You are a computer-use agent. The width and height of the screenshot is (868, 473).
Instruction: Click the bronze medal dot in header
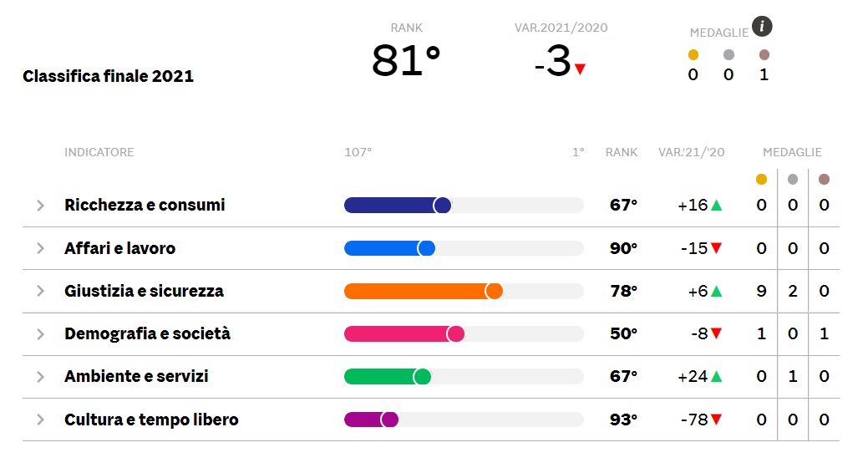764,54
